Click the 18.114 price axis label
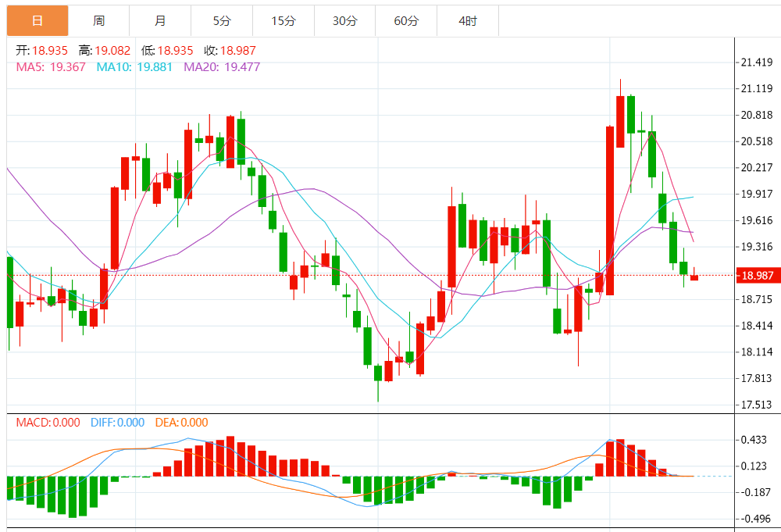781x532 pixels. 757,352
